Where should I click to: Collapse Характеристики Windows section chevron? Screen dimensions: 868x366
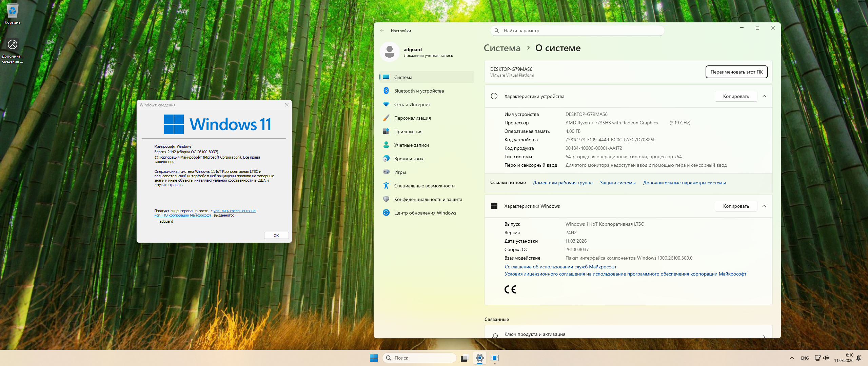tap(764, 206)
